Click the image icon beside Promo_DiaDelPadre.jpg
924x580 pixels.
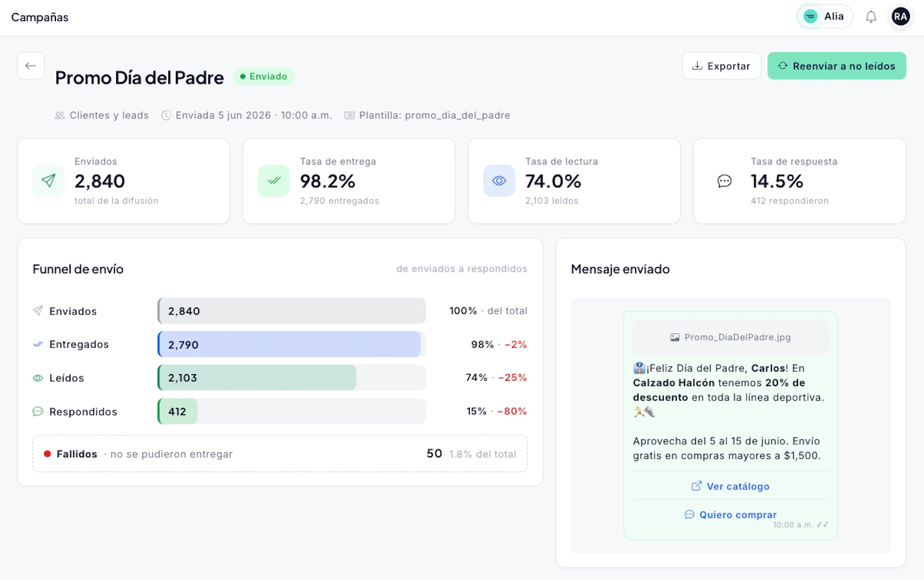(675, 337)
